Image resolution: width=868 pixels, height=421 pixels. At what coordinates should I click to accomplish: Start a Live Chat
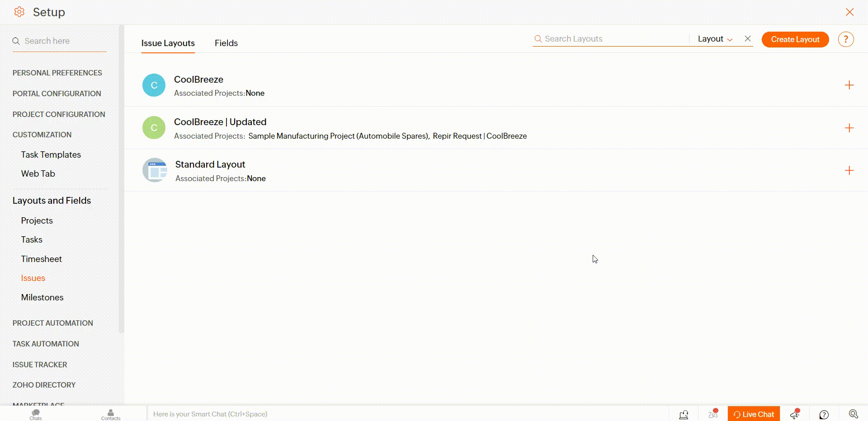point(754,414)
